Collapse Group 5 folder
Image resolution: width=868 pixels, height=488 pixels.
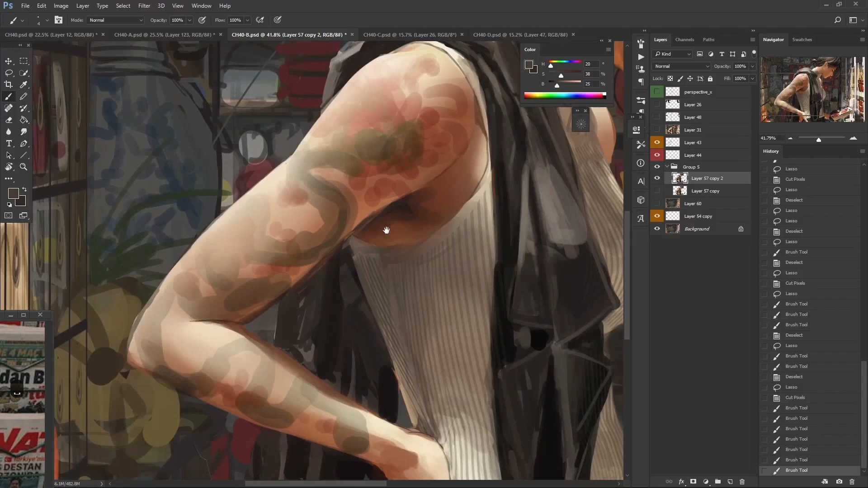[x=667, y=167]
